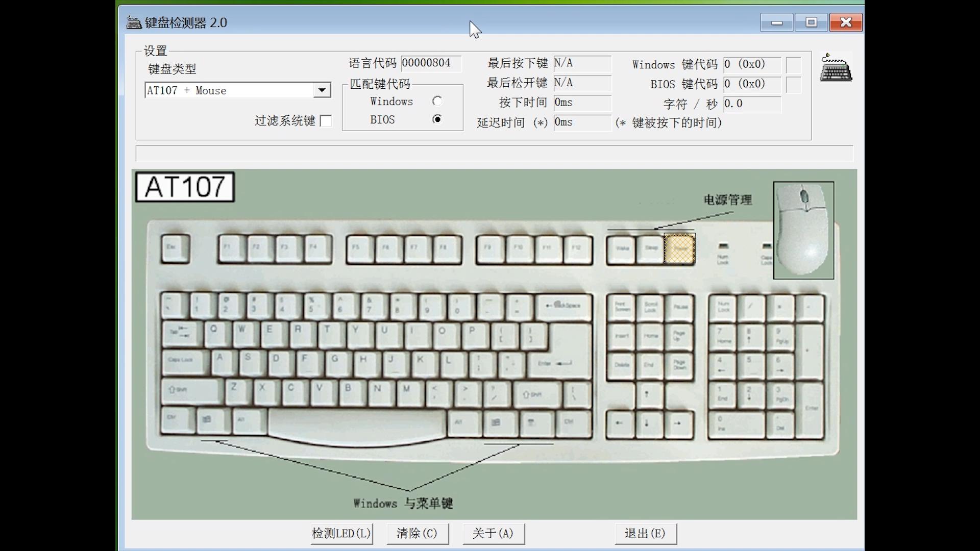The height and width of the screenshot is (551, 980).
Task: Click the F5 key on keyboard image
Action: coord(360,248)
